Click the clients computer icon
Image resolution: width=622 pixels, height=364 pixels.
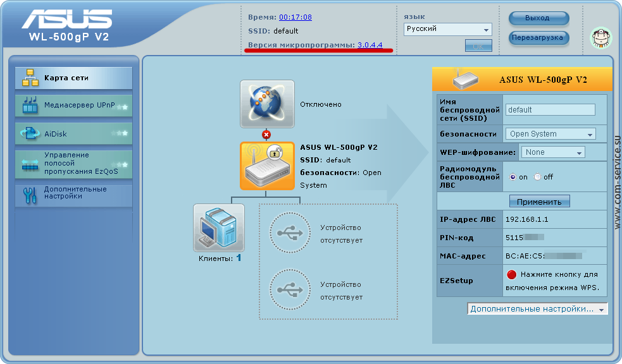pos(218,227)
